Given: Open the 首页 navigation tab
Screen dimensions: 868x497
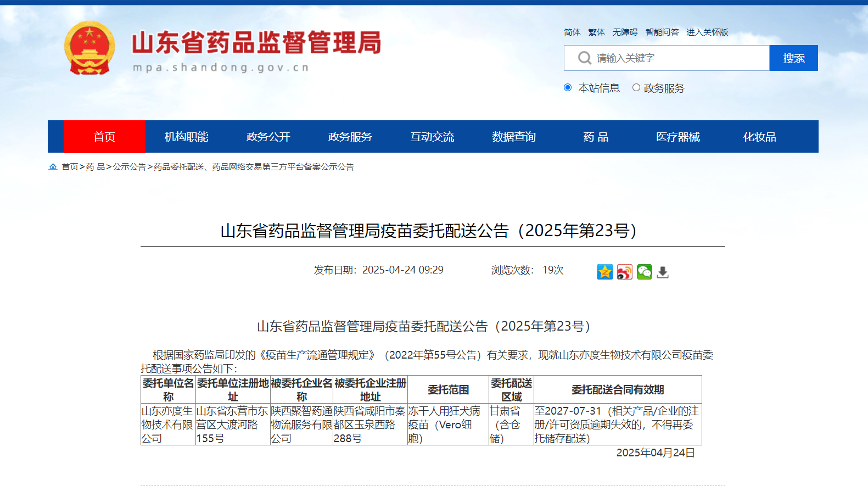Looking at the screenshot, I should coord(104,137).
